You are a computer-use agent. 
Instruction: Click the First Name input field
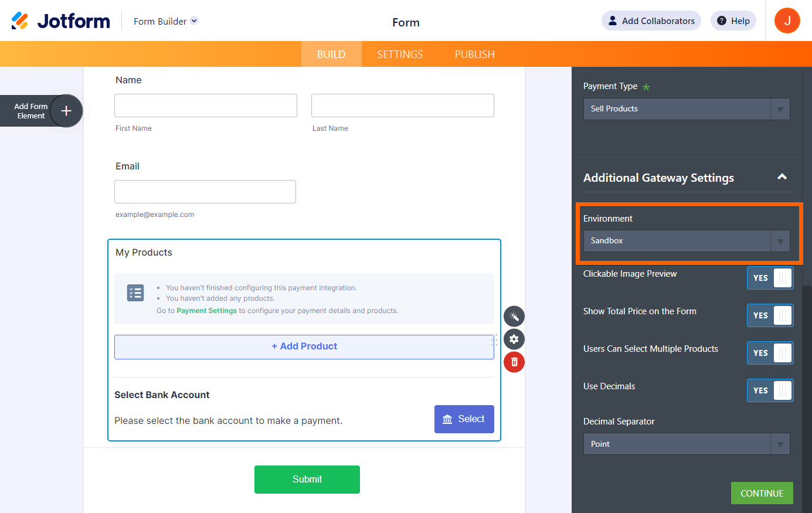(x=206, y=106)
